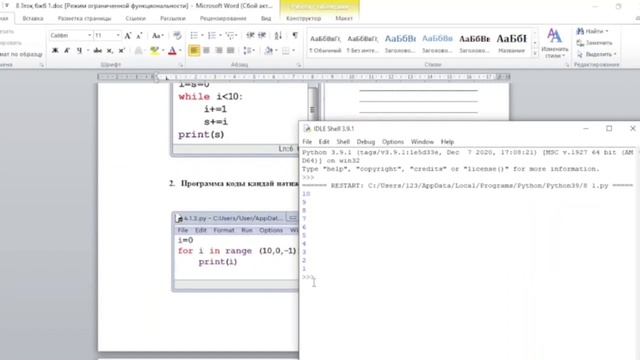The width and height of the screenshot is (640, 360).
Task: Click the multilevel list icon
Action: (x=230, y=36)
